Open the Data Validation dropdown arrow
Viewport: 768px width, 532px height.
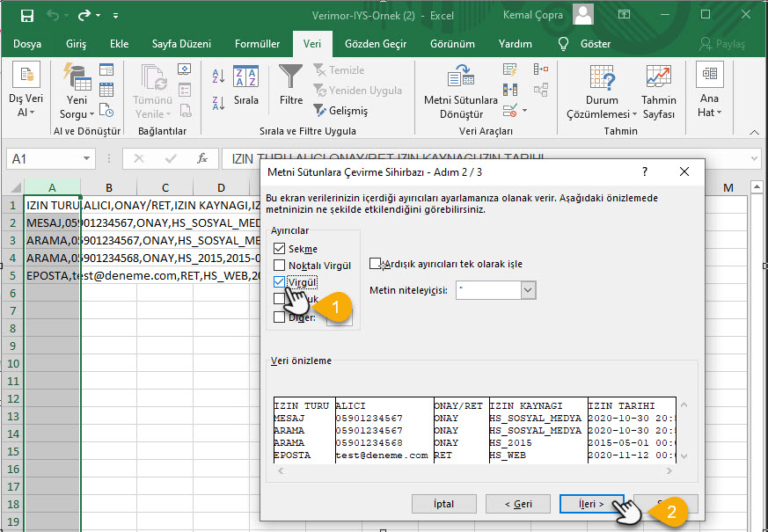click(524, 111)
